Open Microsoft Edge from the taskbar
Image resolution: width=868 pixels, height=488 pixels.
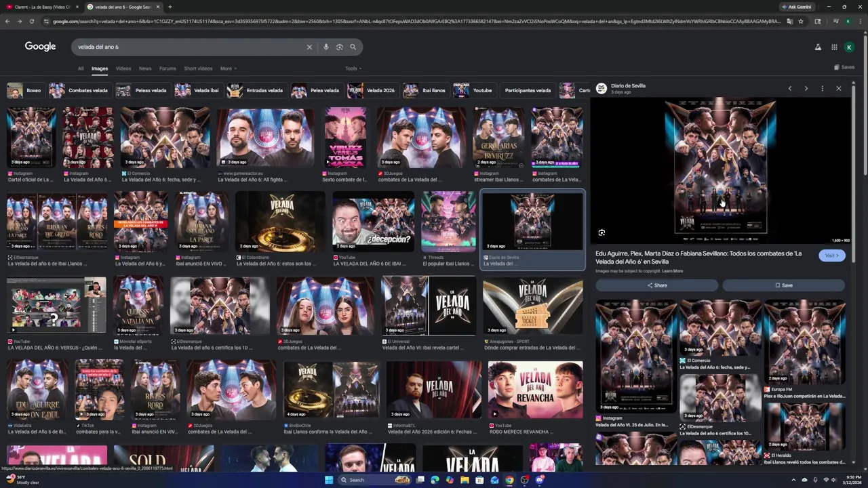[435, 480]
